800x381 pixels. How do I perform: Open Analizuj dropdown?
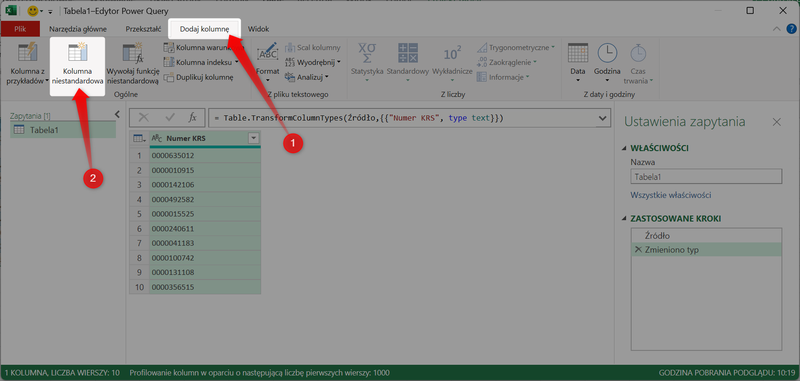[327, 78]
